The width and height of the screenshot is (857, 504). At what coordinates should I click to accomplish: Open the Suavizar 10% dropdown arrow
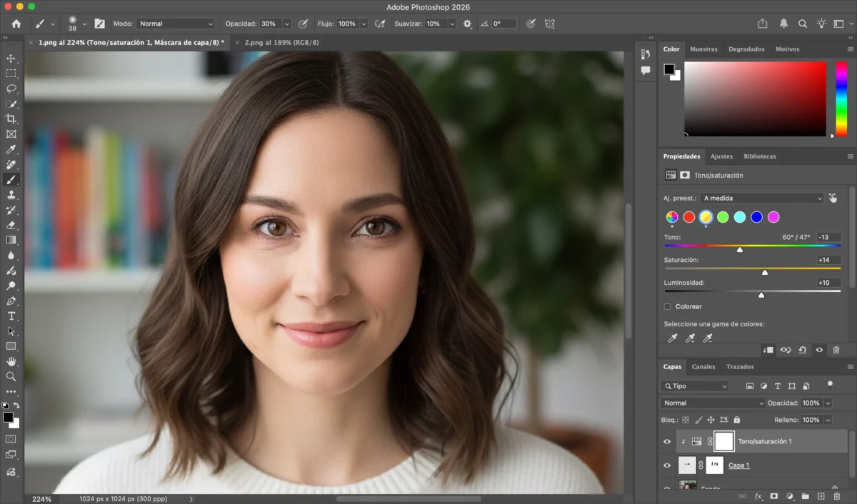[x=451, y=24]
